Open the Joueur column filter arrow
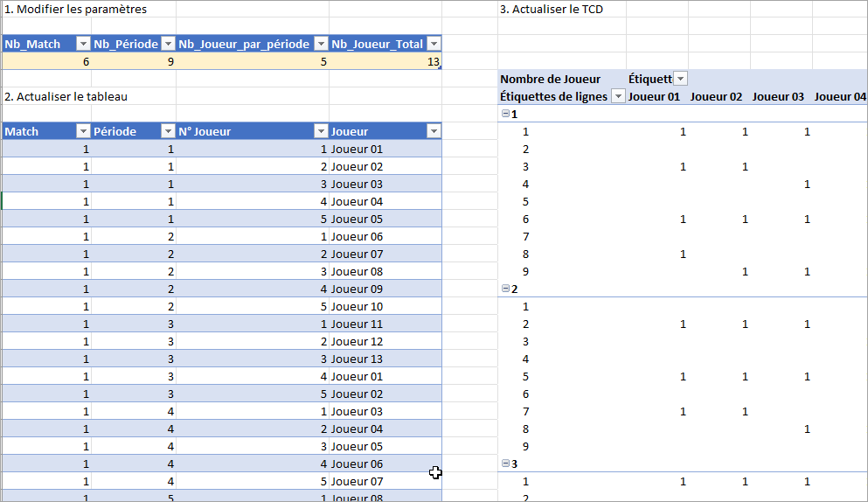 (434, 131)
